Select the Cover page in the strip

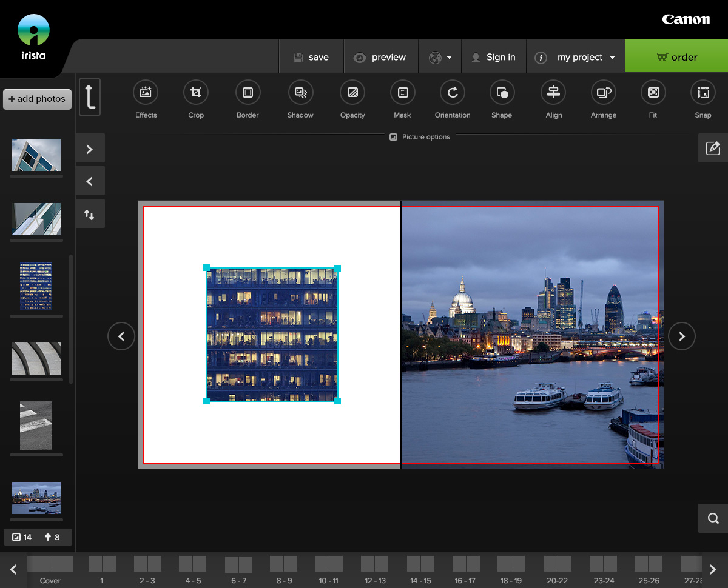50,570
